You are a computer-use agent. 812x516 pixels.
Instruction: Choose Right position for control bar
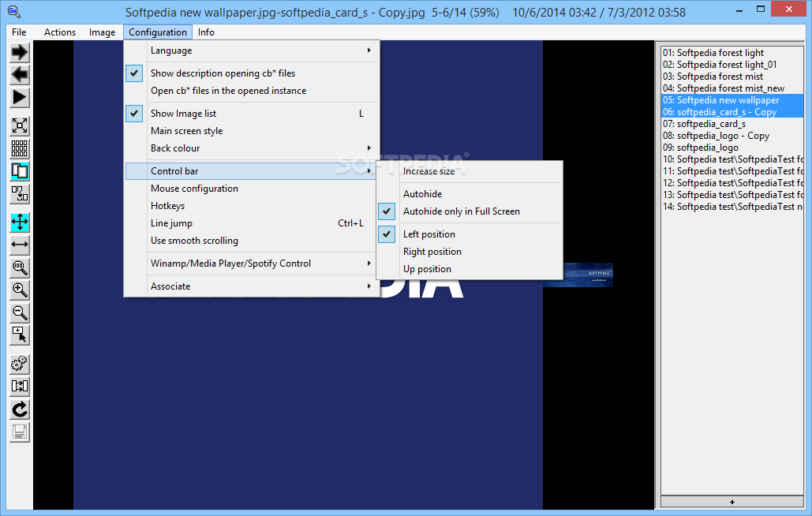(470, 252)
